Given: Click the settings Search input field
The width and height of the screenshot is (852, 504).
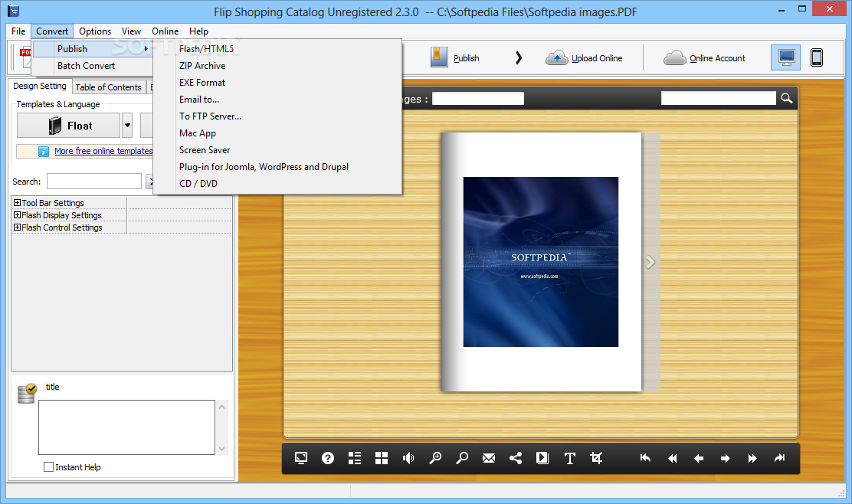Looking at the screenshot, I should point(94,182).
